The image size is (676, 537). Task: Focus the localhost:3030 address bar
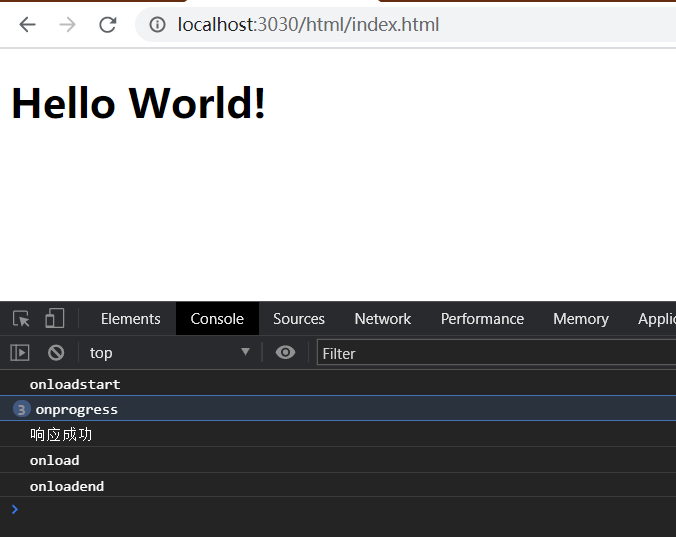pyautogui.click(x=405, y=25)
